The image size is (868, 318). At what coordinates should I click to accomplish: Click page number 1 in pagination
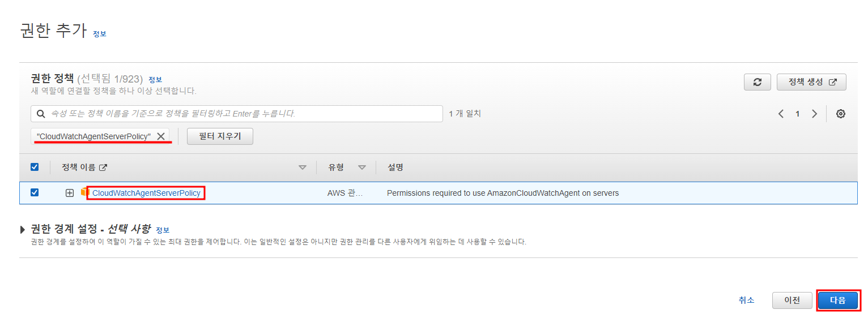coord(797,114)
